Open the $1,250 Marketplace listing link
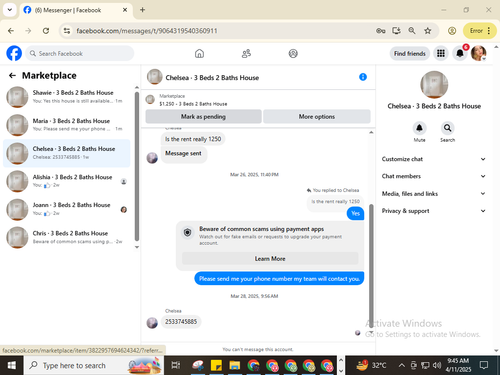Viewport: 500px width, 375px height. click(193, 104)
